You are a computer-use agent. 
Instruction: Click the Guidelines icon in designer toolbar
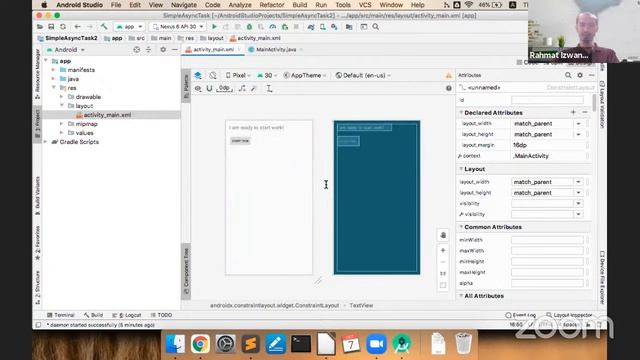[269, 88]
